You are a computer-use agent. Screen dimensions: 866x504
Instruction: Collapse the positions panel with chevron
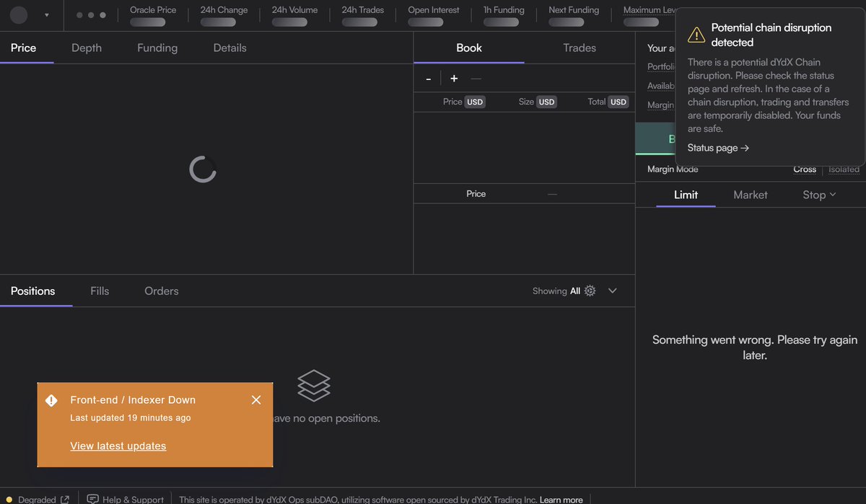(x=613, y=291)
